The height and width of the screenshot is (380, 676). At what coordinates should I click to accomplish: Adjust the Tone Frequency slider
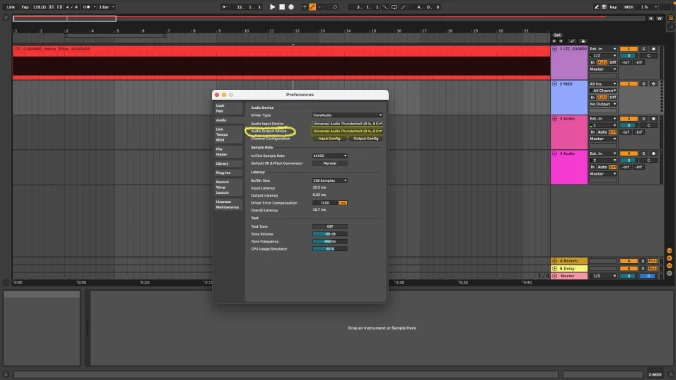(x=330, y=242)
